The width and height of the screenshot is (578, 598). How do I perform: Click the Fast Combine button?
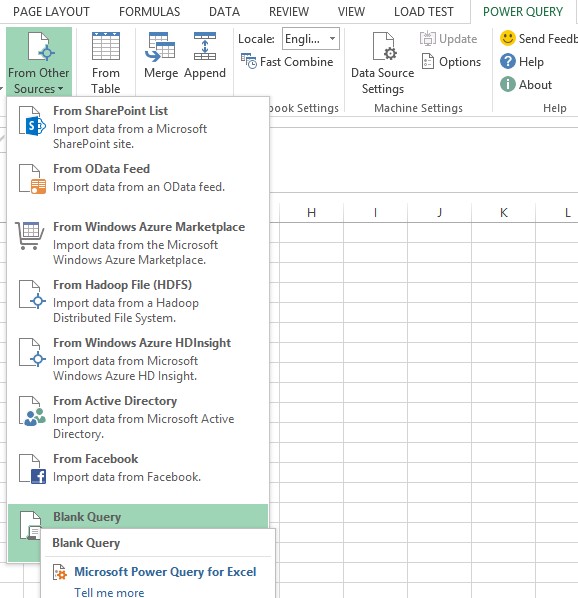pos(287,61)
